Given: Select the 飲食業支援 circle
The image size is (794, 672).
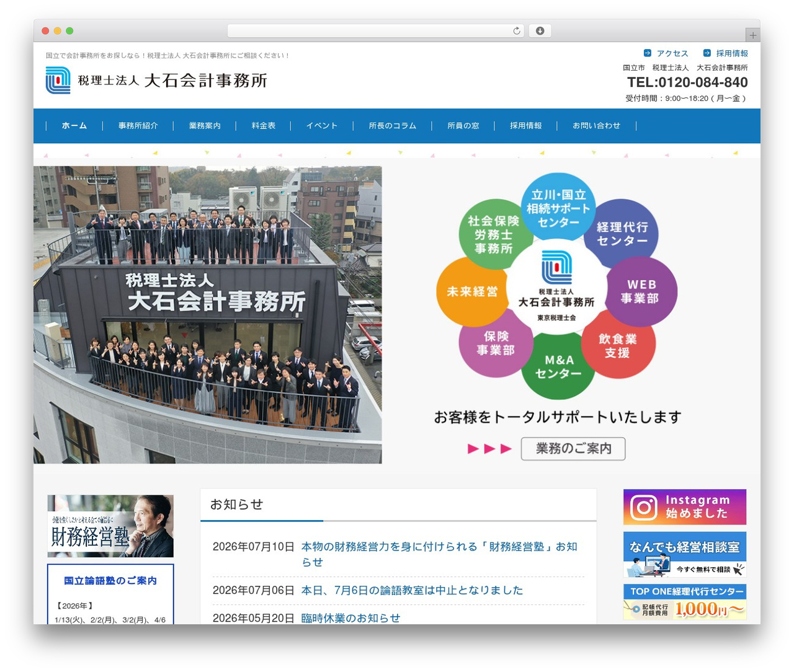Looking at the screenshot, I should (x=618, y=345).
